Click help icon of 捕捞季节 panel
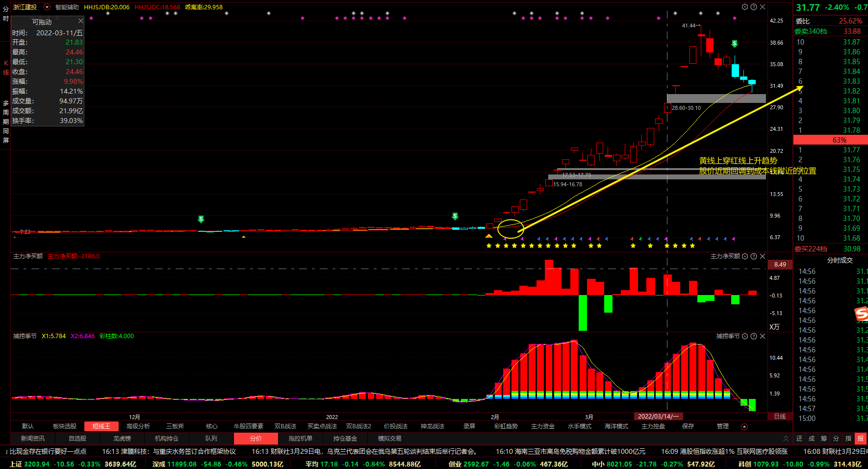The width and height of the screenshot is (868, 469). pos(754,336)
